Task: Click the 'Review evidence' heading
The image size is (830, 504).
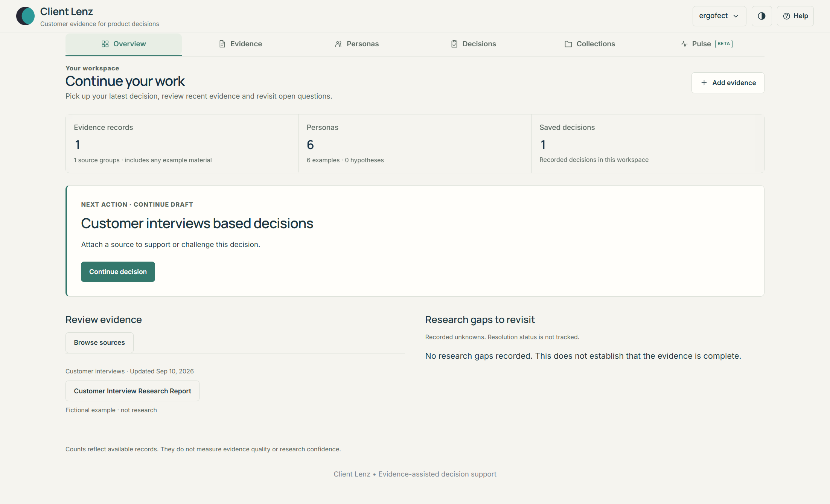Action: click(x=104, y=320)
